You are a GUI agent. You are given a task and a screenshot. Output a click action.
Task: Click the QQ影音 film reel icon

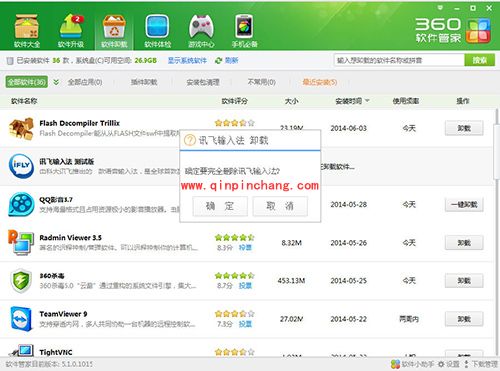(21, 204)
